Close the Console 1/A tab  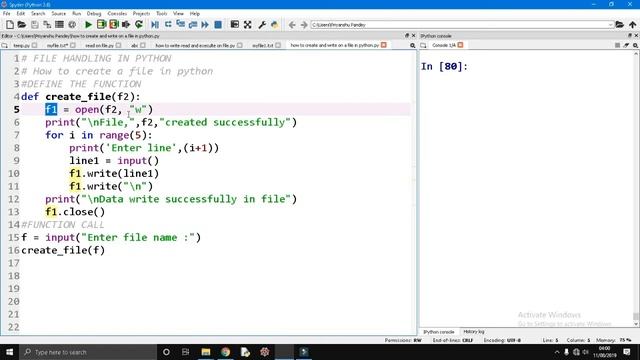coord(460,45)
